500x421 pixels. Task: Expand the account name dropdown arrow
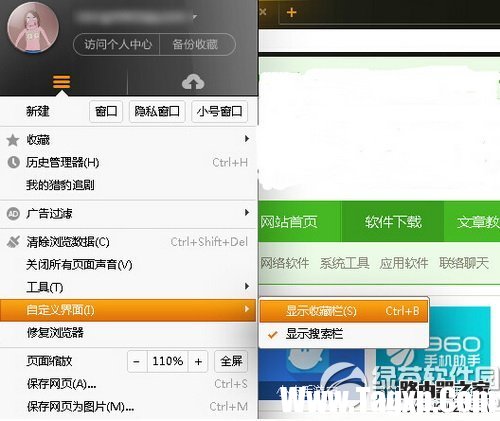click(x=195, y=17)
